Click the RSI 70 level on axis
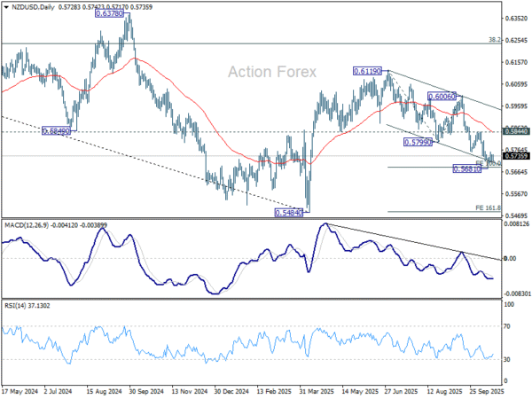 pos(509,327)
